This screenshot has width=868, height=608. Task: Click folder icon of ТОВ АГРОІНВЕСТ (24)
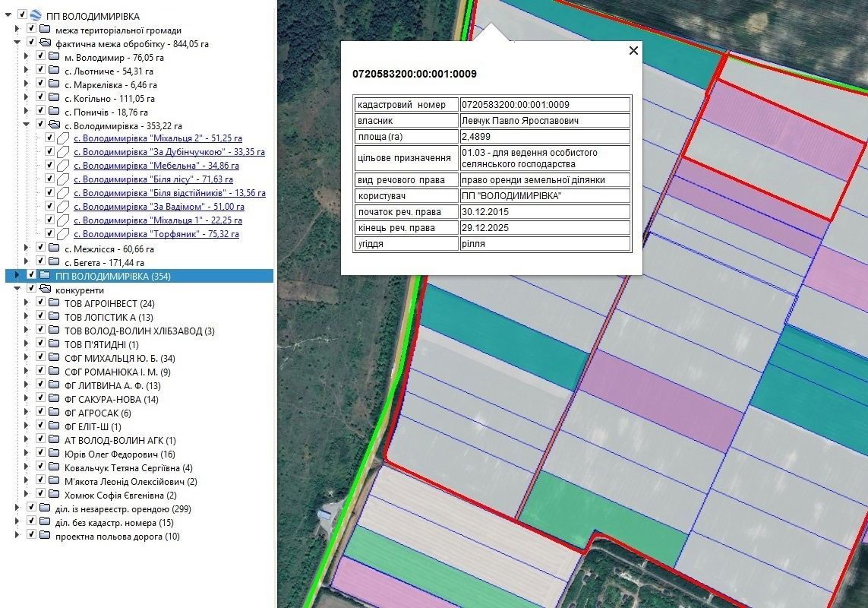[x=53, y=303]
